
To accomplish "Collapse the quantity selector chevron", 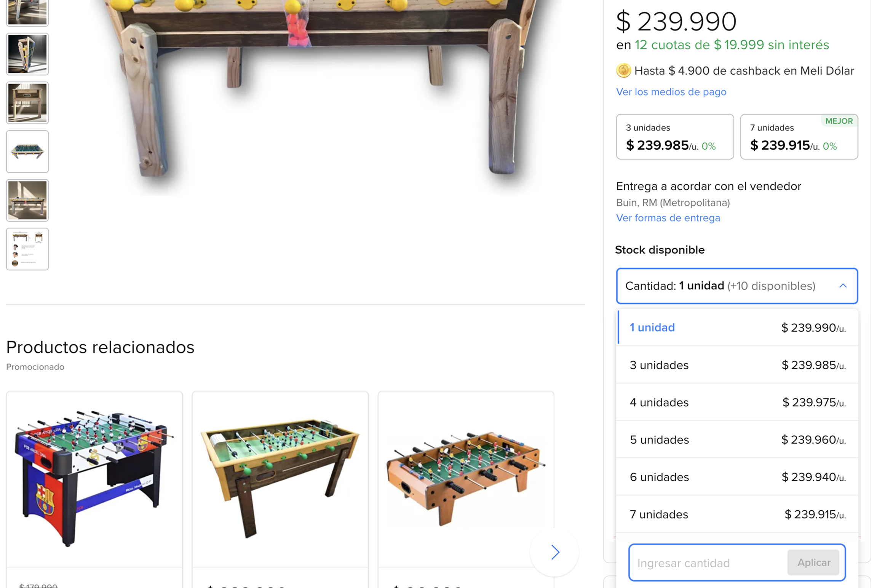I will coord(843,286).
